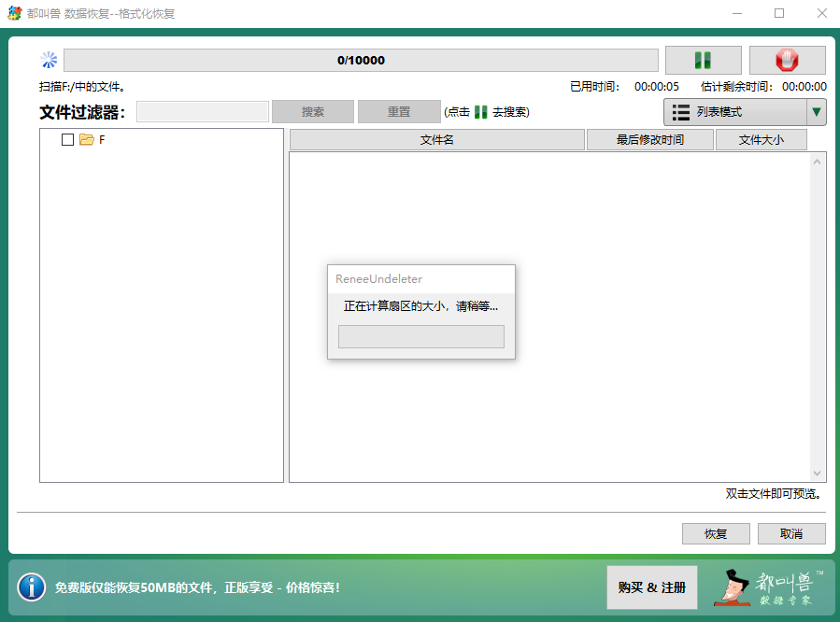
Task: Click the spinning loading indicator icon
Action: coord(49,60)
